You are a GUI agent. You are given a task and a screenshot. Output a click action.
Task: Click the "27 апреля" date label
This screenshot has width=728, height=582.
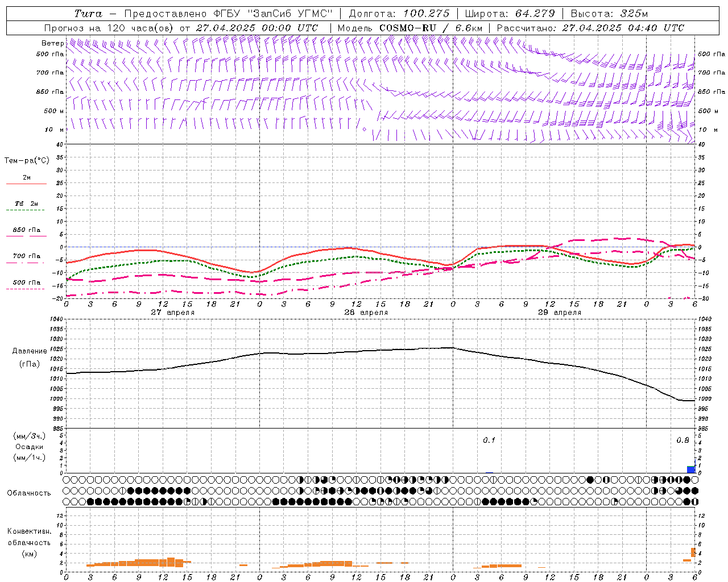tap(172, 313)
